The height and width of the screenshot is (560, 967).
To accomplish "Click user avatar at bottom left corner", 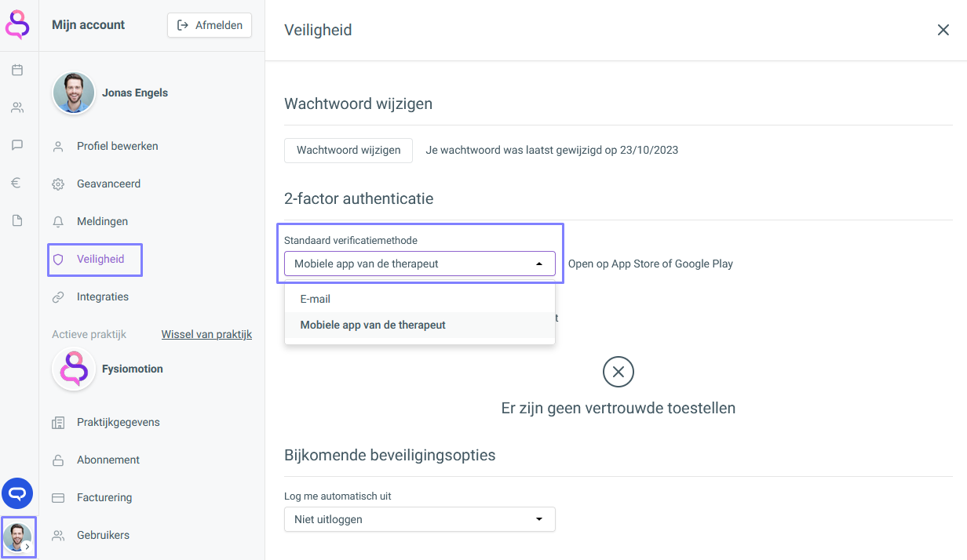I will click(17, 537).
